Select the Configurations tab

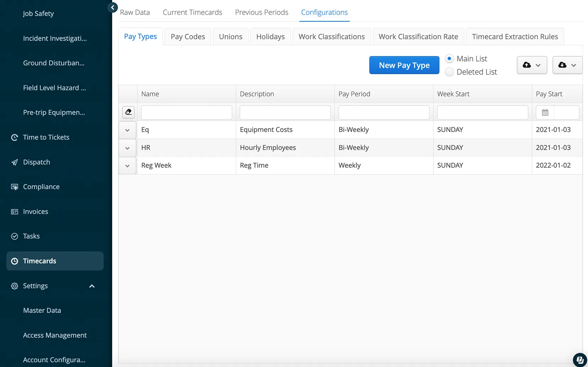[x=324, y=12]
